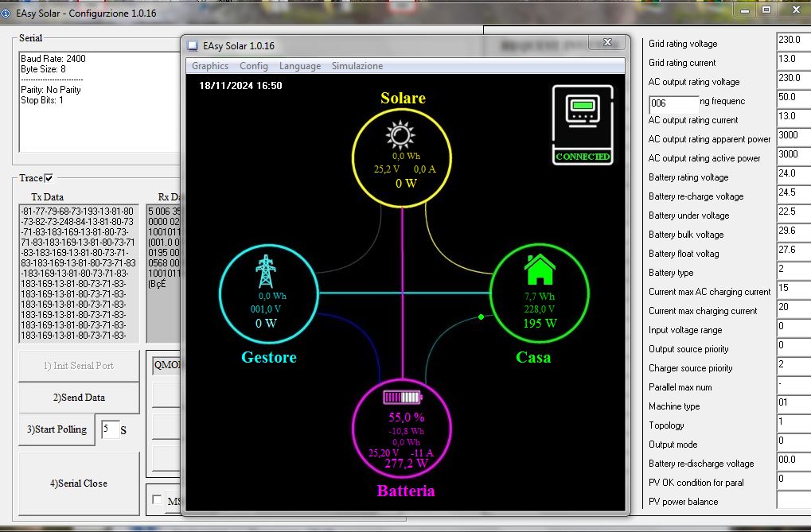Open the Config menu
This screenshot has height=532, width=811.
254,66
